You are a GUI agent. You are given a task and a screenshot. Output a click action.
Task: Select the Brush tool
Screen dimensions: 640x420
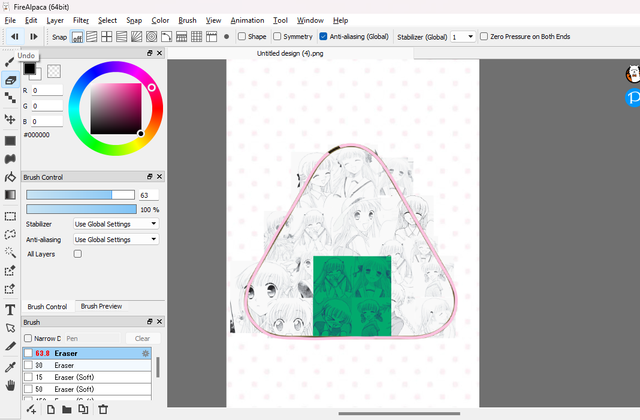[x=10, y=62]
